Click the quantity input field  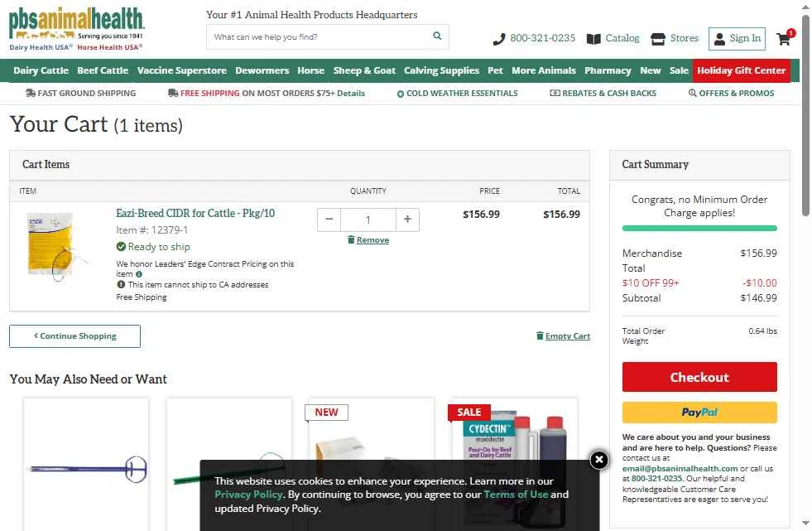368,220
